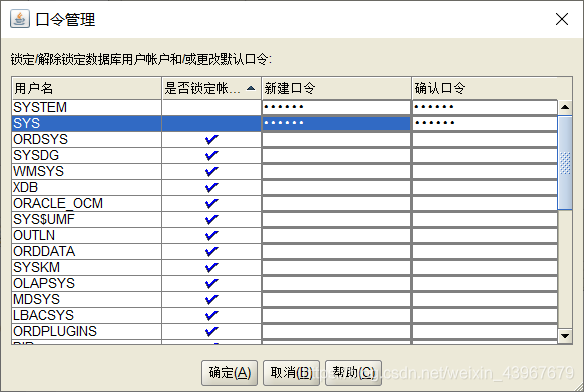
Task: Select the ORDSYS user name
Action: coord(41,139)
